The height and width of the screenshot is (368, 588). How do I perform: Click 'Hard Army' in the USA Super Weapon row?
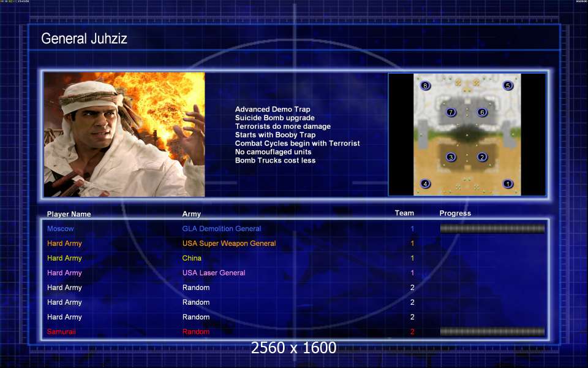[64, 243]
